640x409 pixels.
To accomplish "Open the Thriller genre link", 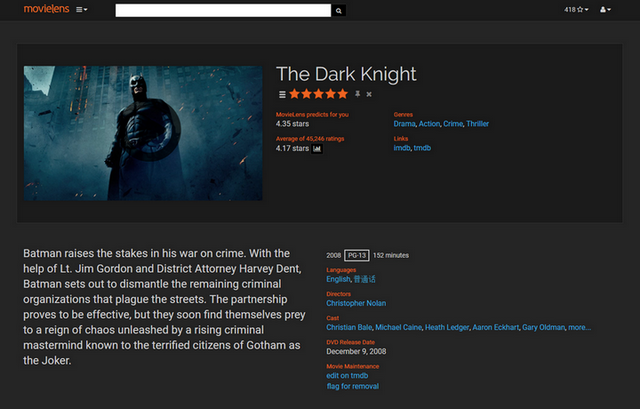I will 478,124.
